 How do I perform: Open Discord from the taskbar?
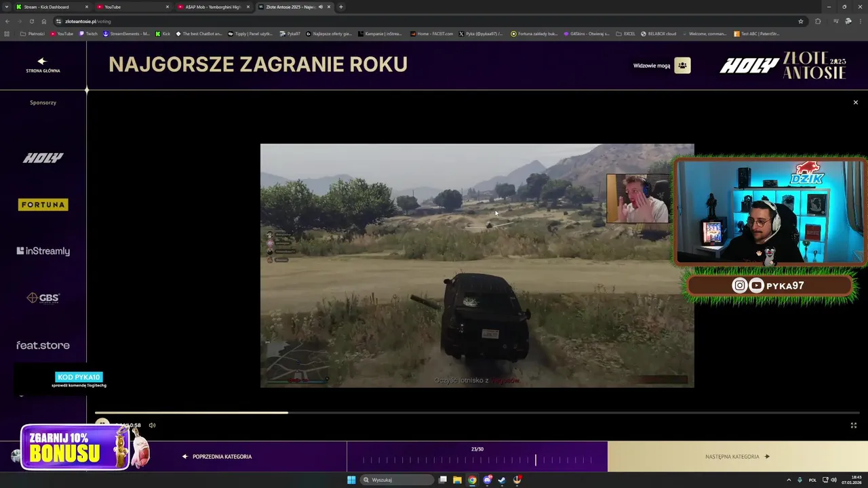(487, 480)
